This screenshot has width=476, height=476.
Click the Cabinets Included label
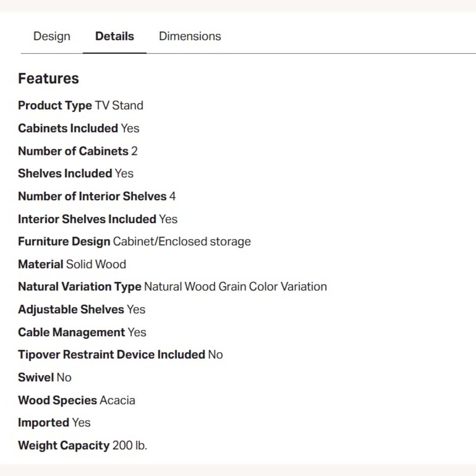[68, 129]
